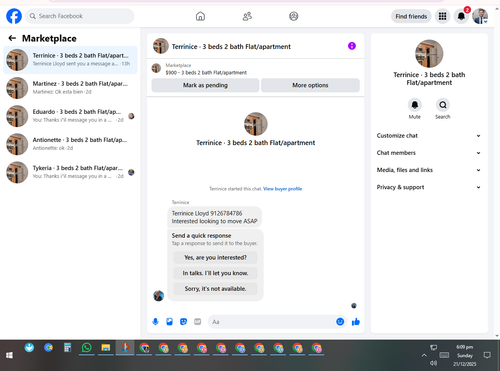Click the listing thumbnail beside $900 price
The height and width of the screenshot is (371, 500).
coord(156,68)
